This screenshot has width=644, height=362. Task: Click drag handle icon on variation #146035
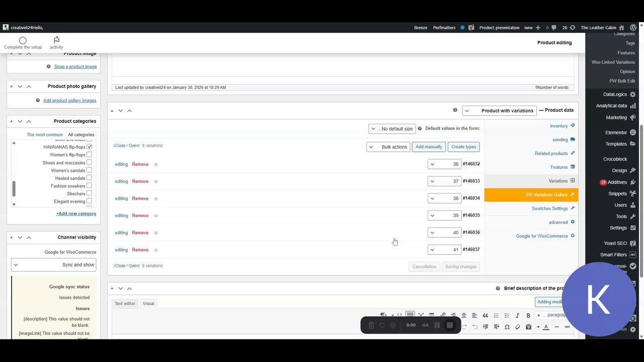coord(156,216)
